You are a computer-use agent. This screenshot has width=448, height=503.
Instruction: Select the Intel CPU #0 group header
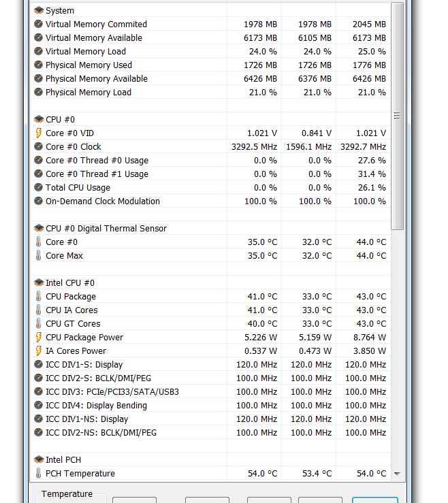pyautogui.click(x=210, y=283)
